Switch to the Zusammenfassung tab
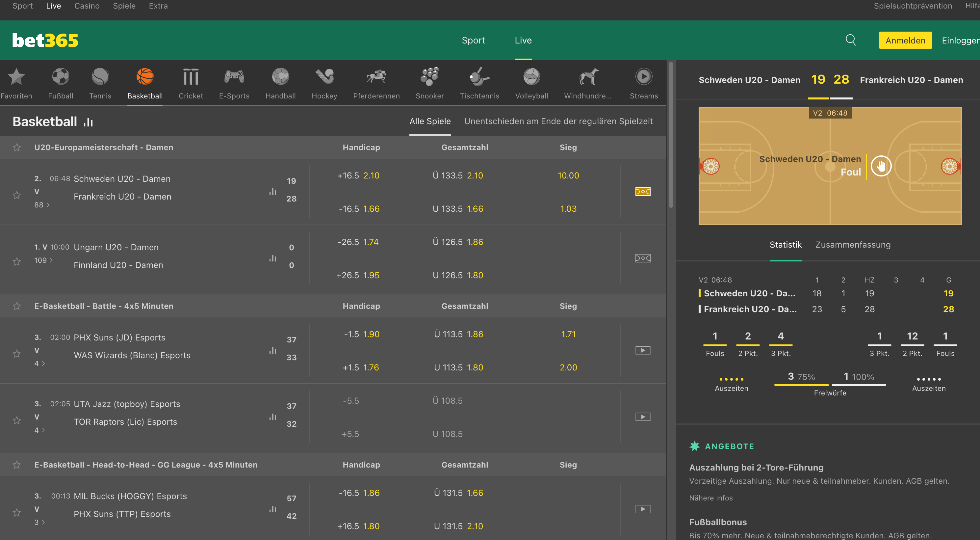 point(852,245)
